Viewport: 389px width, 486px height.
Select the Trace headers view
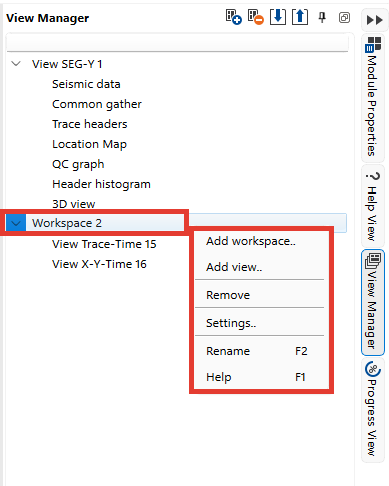coord(90,124)
